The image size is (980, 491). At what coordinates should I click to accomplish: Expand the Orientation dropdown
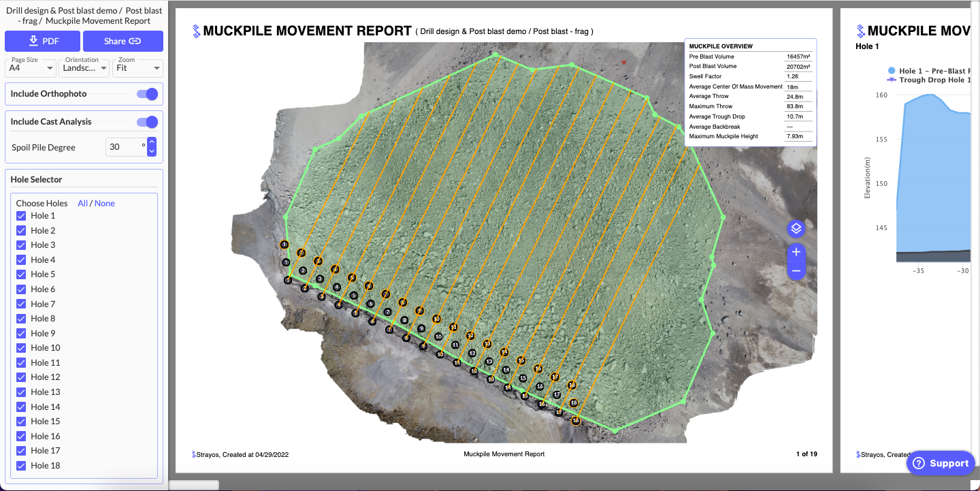(x=84, y=67)
